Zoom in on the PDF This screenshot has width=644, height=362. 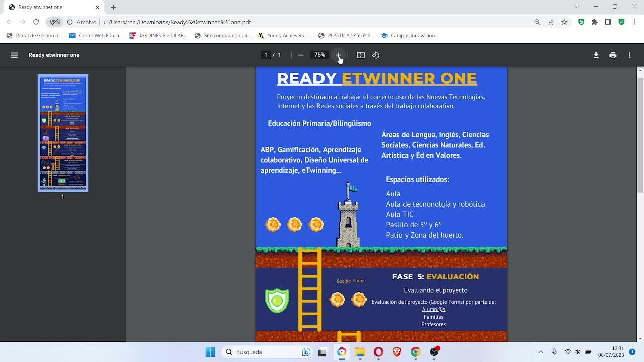338,55
